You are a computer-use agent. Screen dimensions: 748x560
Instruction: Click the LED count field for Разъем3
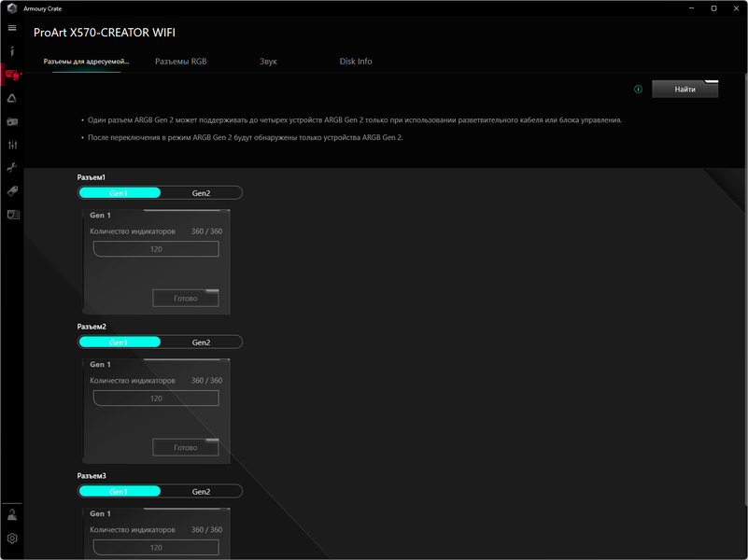pos(156,547)
